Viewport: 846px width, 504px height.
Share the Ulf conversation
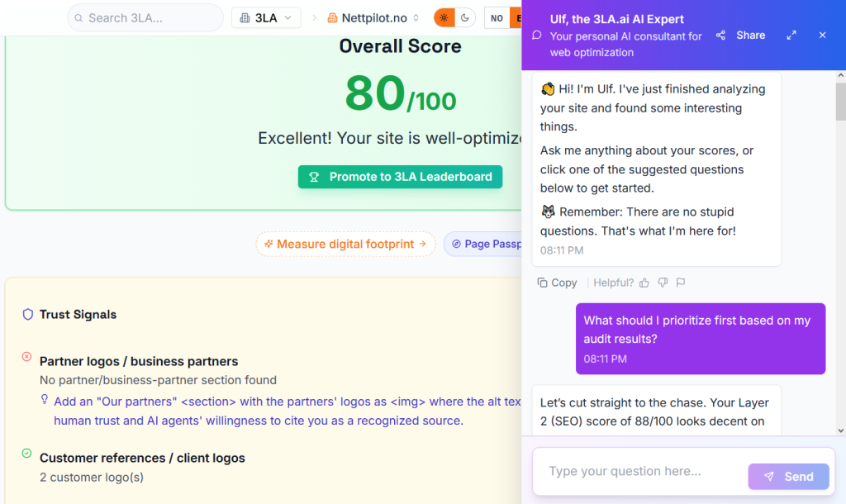[740, 35]
